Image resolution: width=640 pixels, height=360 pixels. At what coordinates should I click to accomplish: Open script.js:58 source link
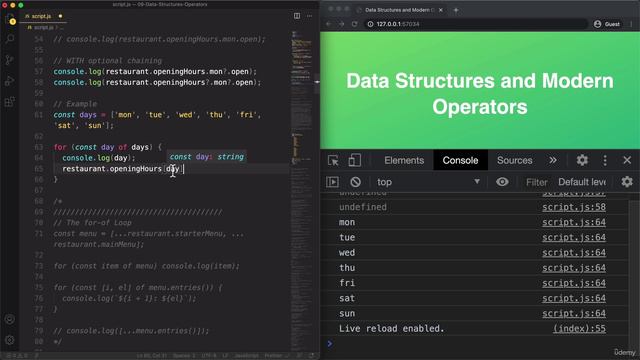[x=574, y=207]
